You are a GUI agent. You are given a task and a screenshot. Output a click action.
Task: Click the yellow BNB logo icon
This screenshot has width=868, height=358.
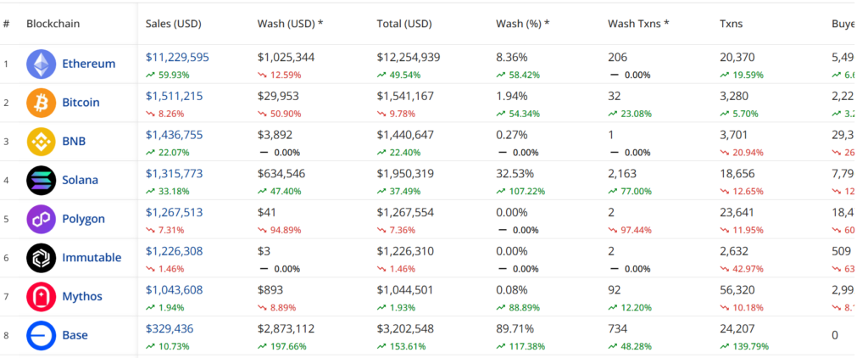[x=41, y=141]
